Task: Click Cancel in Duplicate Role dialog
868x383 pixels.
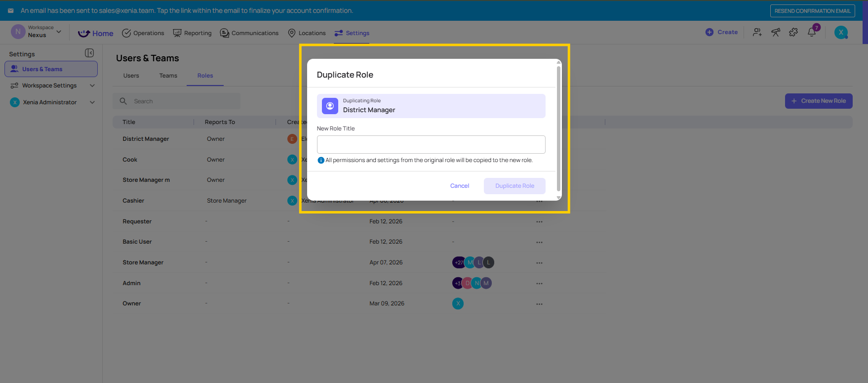Action: 460,186
